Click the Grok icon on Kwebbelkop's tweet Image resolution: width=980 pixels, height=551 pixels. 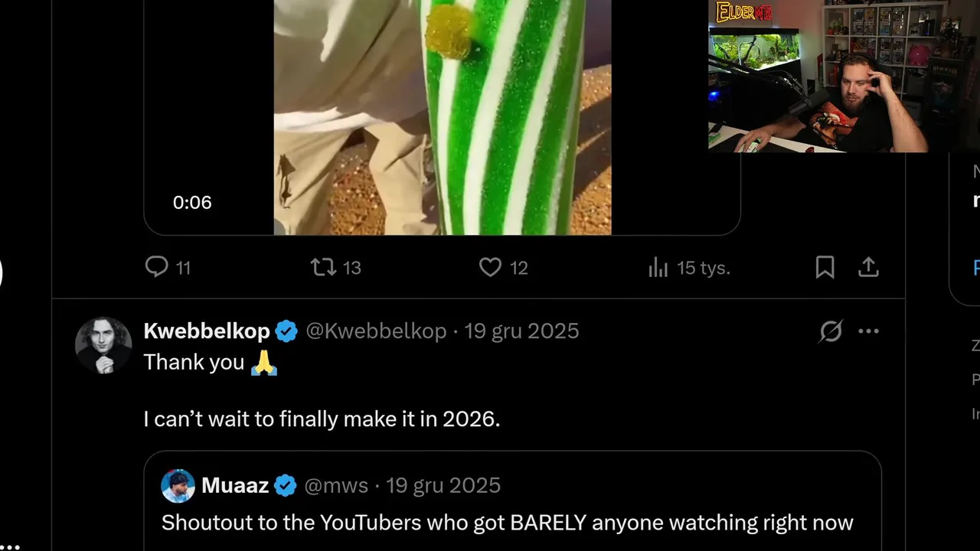click(831, 331)
